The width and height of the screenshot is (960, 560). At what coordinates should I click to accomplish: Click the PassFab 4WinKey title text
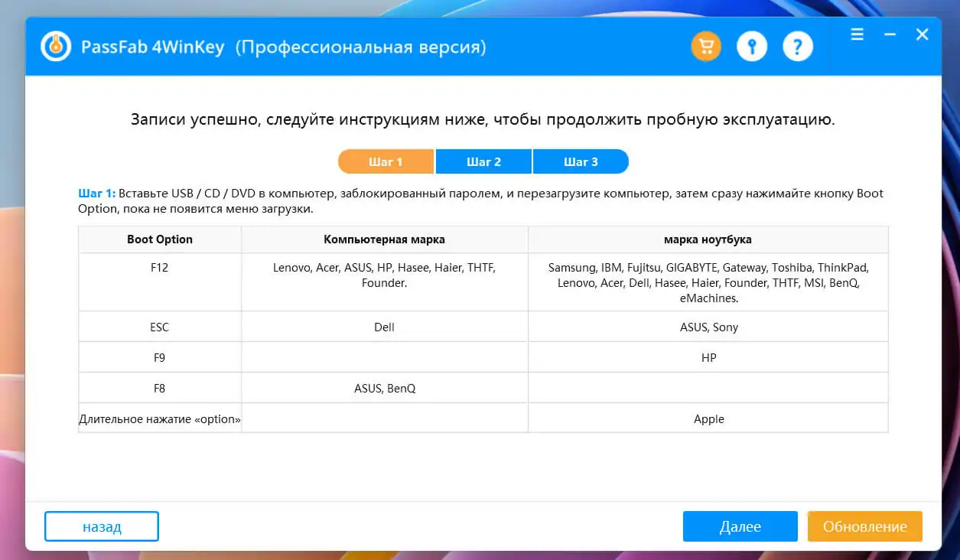(153, 47)
